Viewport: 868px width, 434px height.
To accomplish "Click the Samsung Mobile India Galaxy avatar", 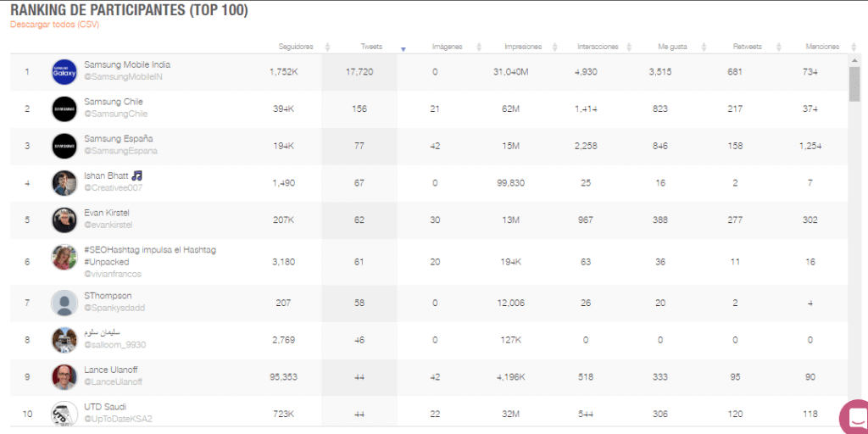I will coord(64,72).
